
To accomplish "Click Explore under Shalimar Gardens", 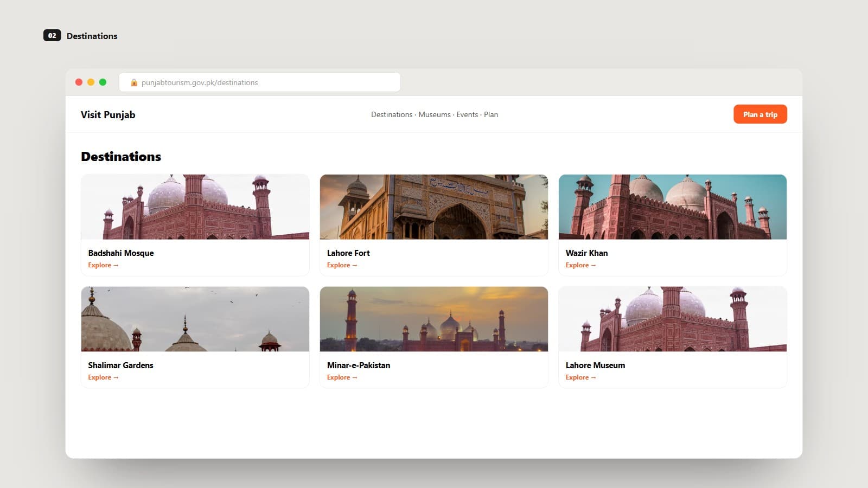I will (x=103, y=377).
